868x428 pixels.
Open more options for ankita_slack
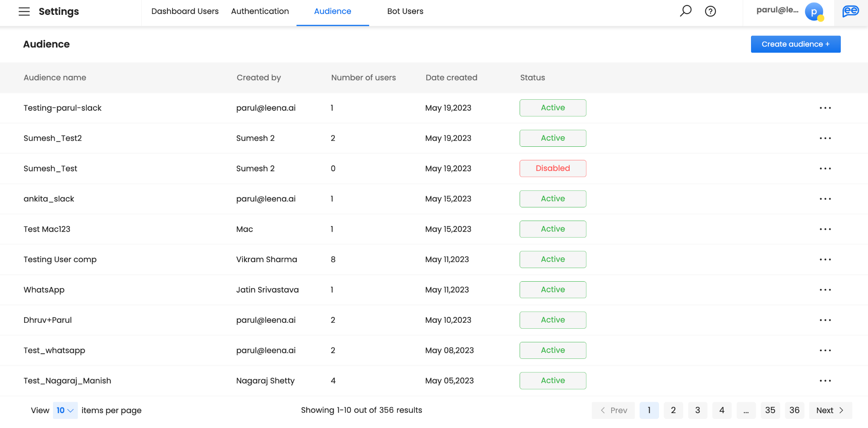(825, 199)
